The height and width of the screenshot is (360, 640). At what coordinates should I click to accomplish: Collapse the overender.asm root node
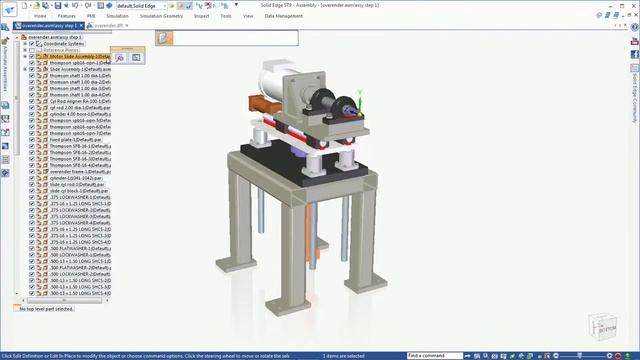point(17,37)
